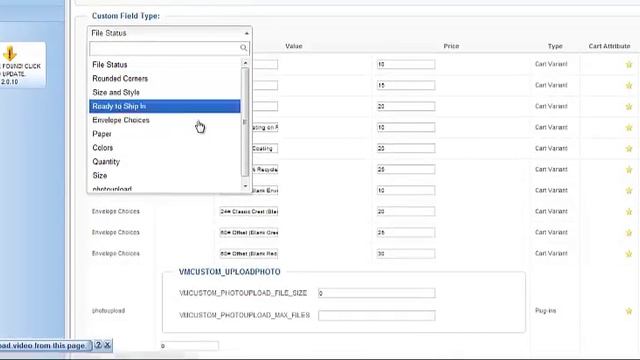The height and width of the screenshot is (360, 640).
Task: Click the star in the 'Blank Env' value row
Action: click(629, 191)
